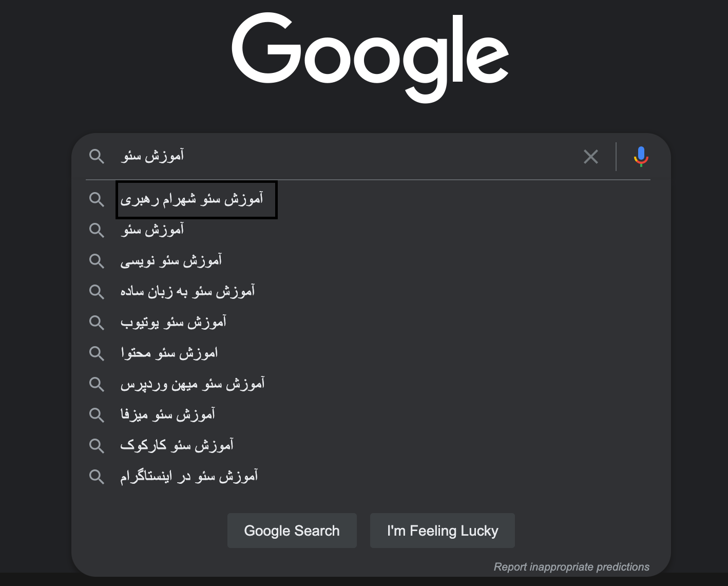The height and width of the screenshot is (586, 728).
Task: Click the magnifier icon in search box
Action: pos(97,156)
